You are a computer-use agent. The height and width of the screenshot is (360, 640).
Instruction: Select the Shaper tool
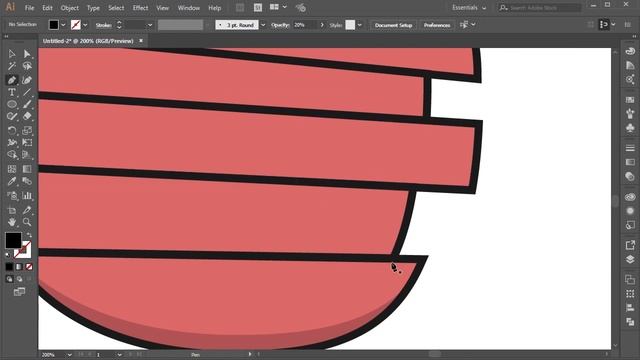(12, 117)
